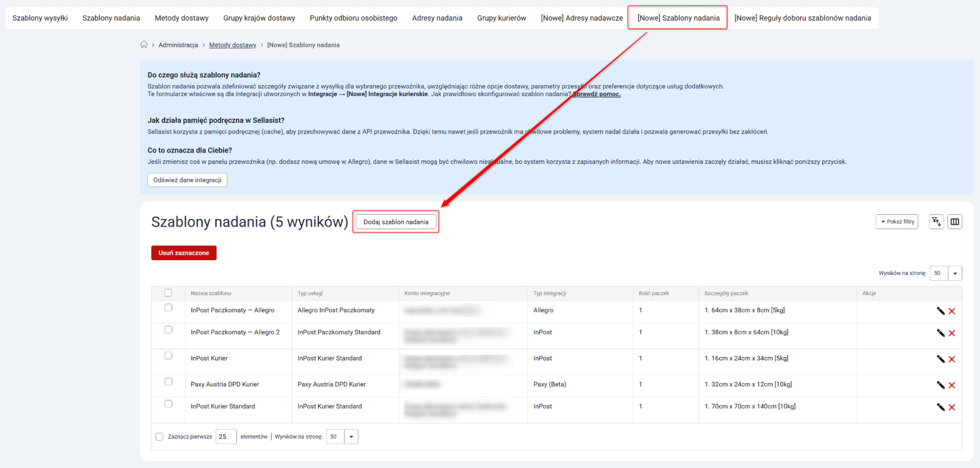Open top results-per-page dropdown
The height and width of the screenshot is (468, 980).
coord(955,273)
